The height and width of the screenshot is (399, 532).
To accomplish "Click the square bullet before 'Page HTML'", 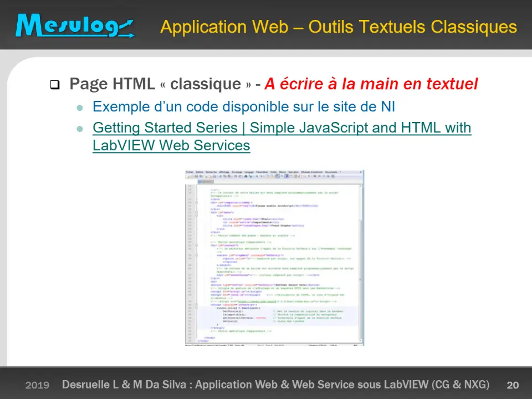I will tap(55, 84).
